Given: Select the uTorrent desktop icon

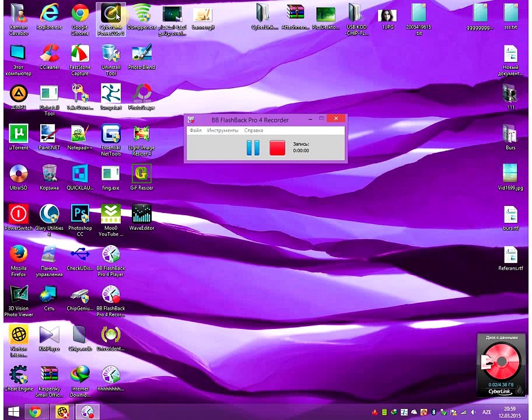Looking at the screenshot, I should (x=19, y=137).
